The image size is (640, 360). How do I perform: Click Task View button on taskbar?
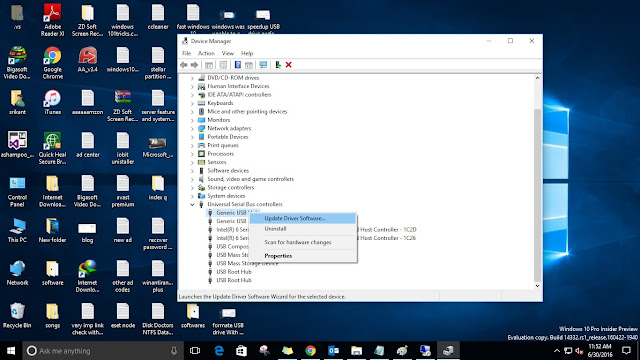tap(195, 351)
